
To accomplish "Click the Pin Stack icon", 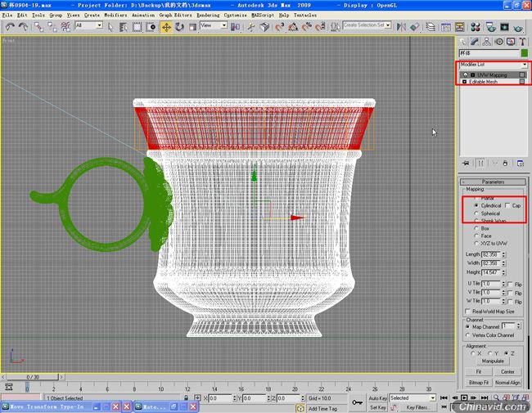I will coord(466,163).
